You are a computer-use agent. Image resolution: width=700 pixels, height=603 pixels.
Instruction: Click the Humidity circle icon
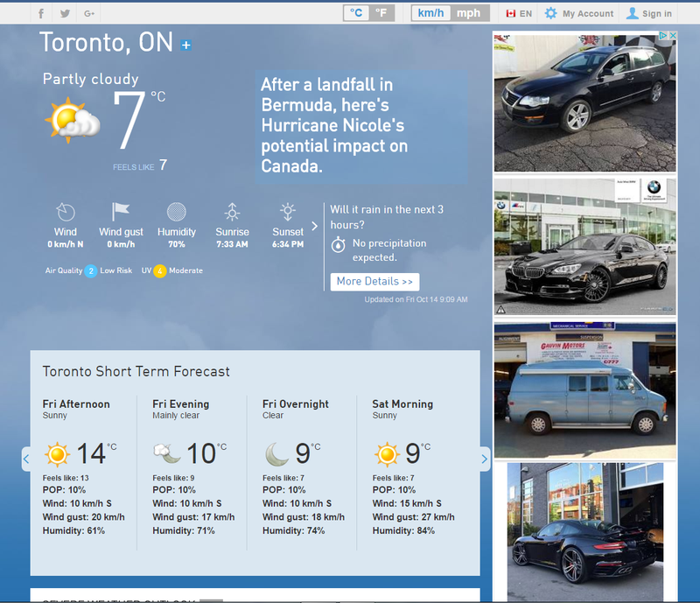click(x=177, y=212)
